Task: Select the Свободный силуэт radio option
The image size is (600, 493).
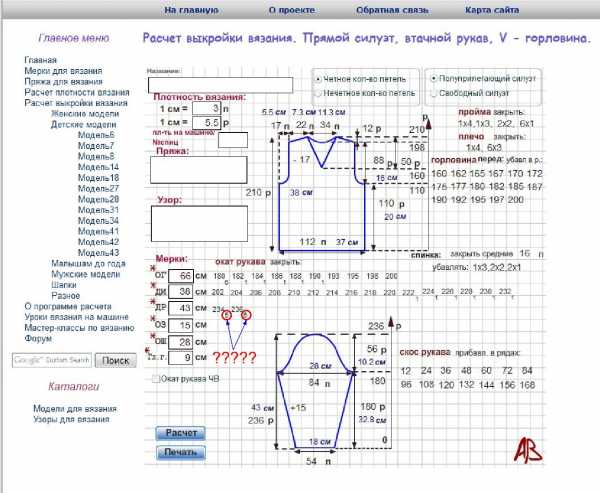Action: coord(433,92)
